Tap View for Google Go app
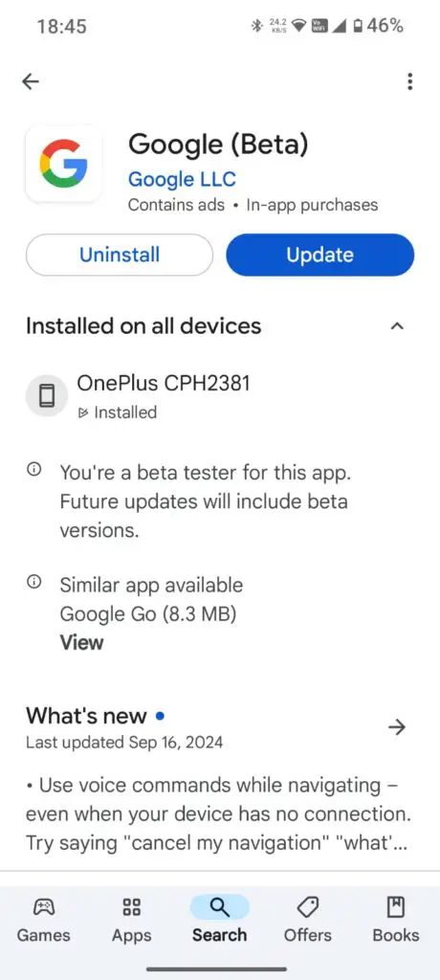The image size is (440, 980). coord(82,642)
